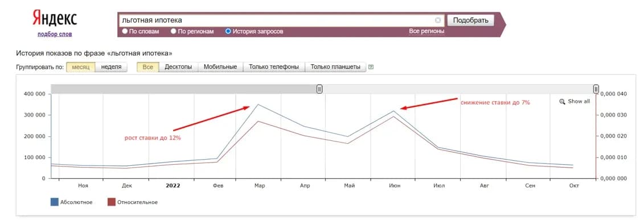Switch to the Мобильные tab
The image size is (644, 221).
[220, 67]
